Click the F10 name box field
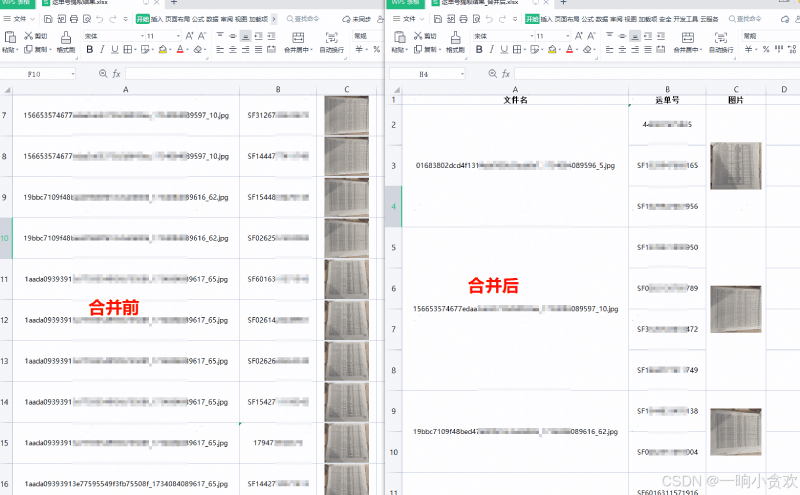Viewport: 800px width, 495px height. pos(35,74)
